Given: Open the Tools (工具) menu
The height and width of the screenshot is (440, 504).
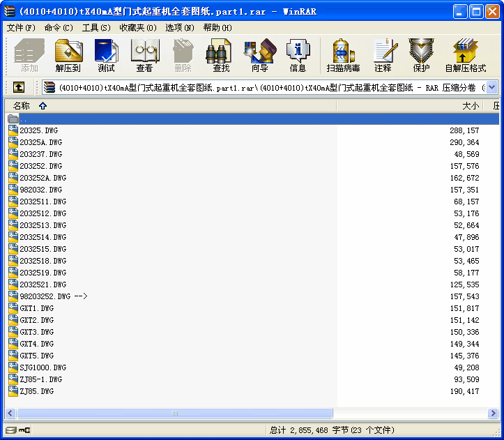Looking at the screenshot, I should pos(96,28).
